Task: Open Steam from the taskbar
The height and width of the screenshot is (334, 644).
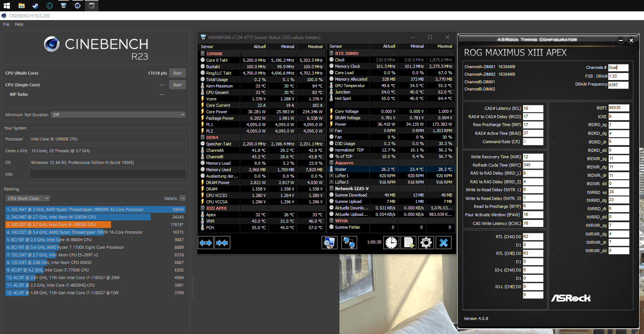Action: click(36, 6)
